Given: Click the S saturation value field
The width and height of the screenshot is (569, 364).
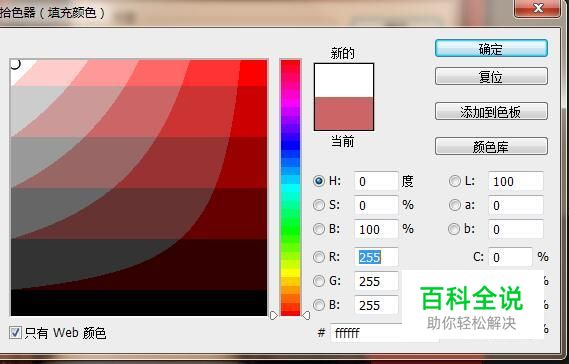Looking at the screenshot, I should pyautogui.click(x=376, y=205).
